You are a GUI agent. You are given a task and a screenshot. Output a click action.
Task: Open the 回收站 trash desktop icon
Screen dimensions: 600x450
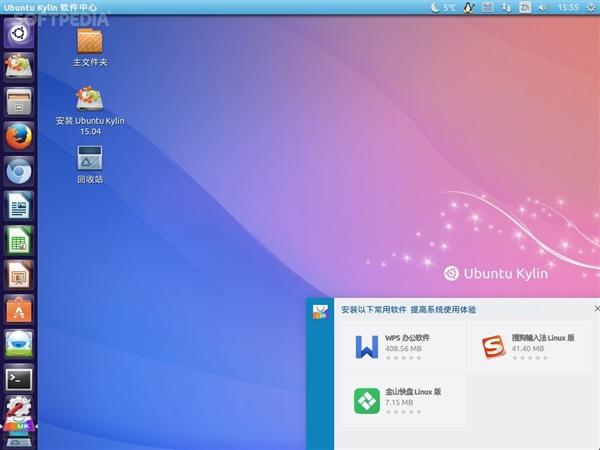[x=90, y=158]
